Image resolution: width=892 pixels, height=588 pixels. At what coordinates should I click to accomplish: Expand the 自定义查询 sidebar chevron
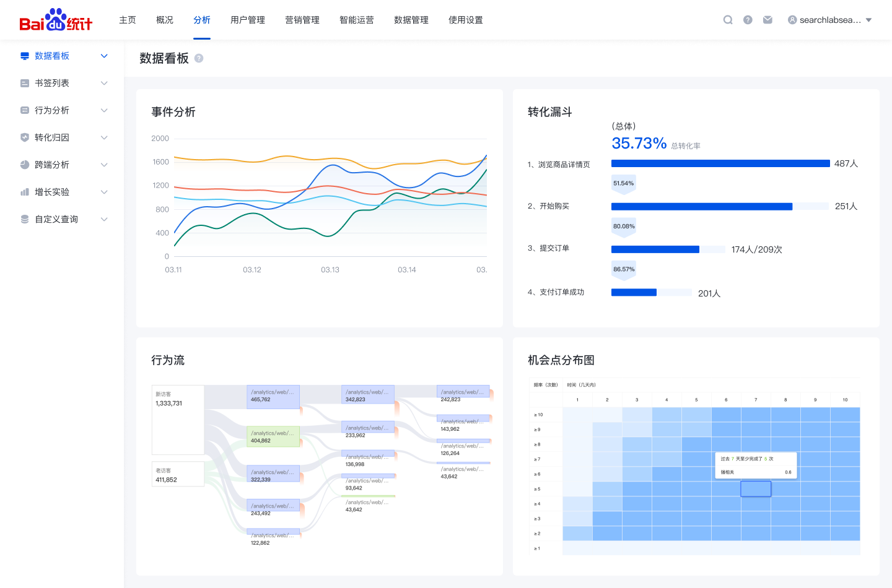pyautogui.click(x=104, y=219)
